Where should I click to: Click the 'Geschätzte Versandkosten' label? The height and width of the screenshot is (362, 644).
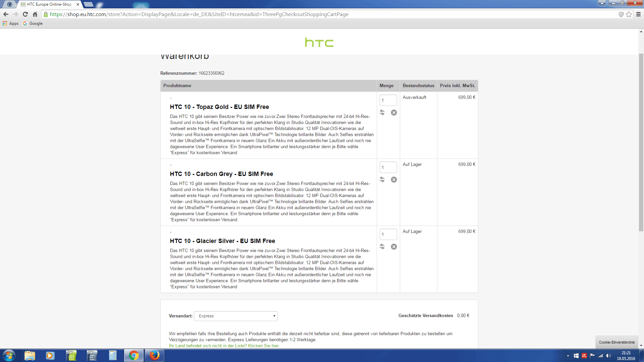[426, 316]
